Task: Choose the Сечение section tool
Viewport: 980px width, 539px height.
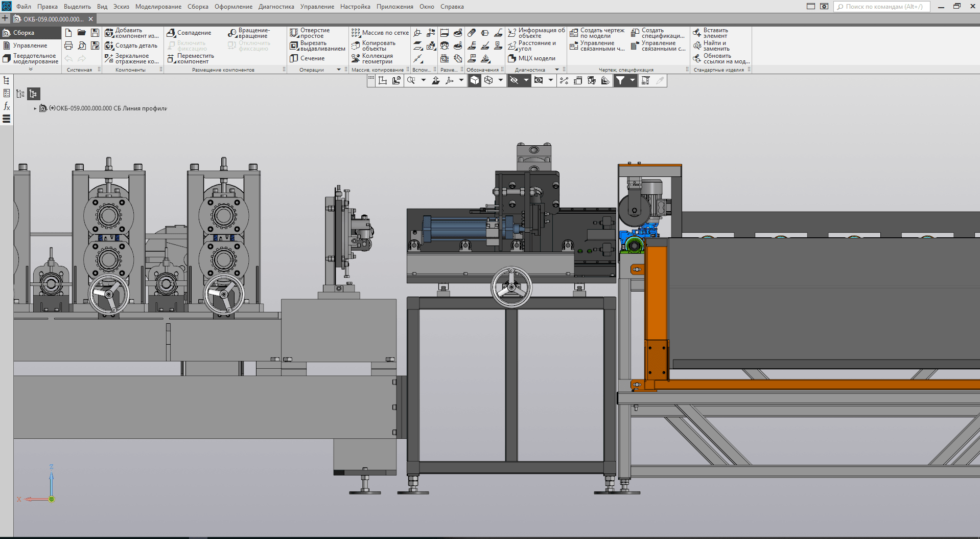Action: (x=308, y=58)
